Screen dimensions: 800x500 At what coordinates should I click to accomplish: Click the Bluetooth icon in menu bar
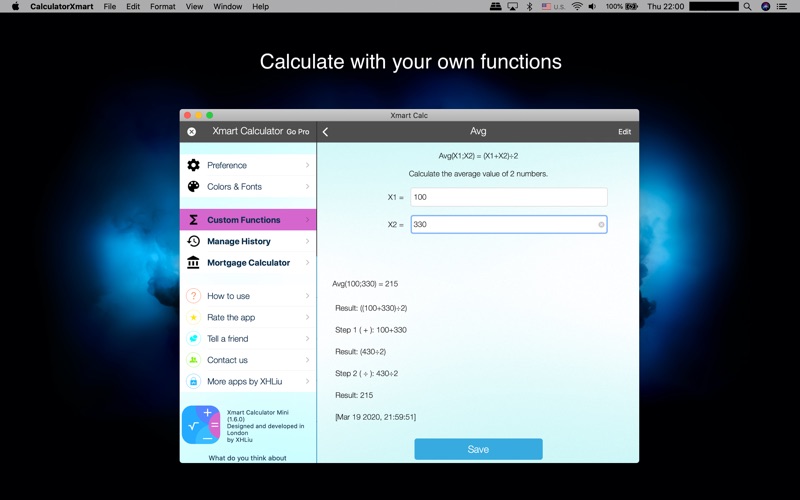529,7
